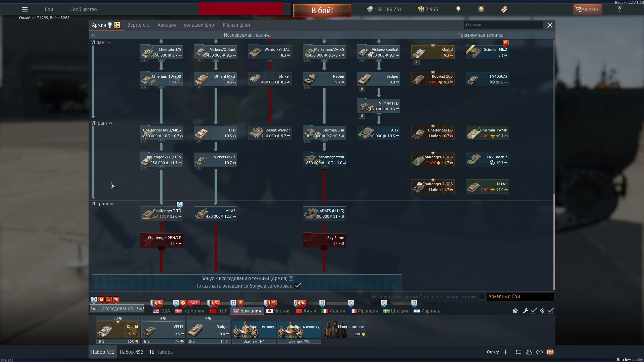Expand the Исследования panel dropdown
Screen dimensions: 644x362
tap(117, 309)
